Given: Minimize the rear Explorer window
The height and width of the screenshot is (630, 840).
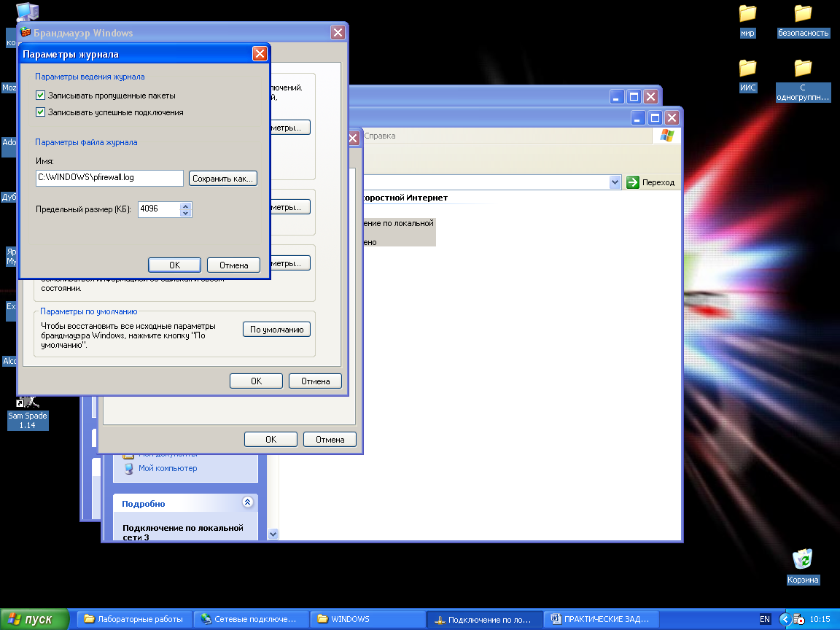Looking at the screenshot, I should [x=617, y=97].
